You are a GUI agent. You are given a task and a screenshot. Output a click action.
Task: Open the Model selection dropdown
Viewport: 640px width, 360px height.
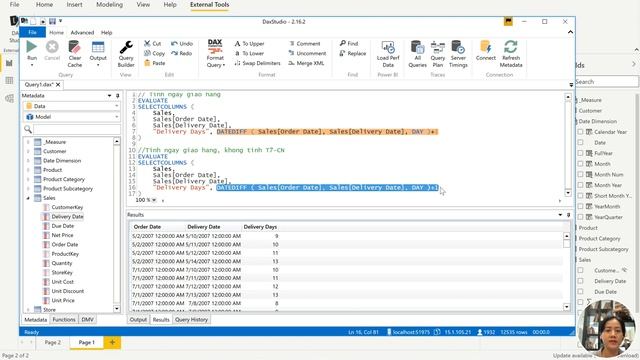coord(72,117)
